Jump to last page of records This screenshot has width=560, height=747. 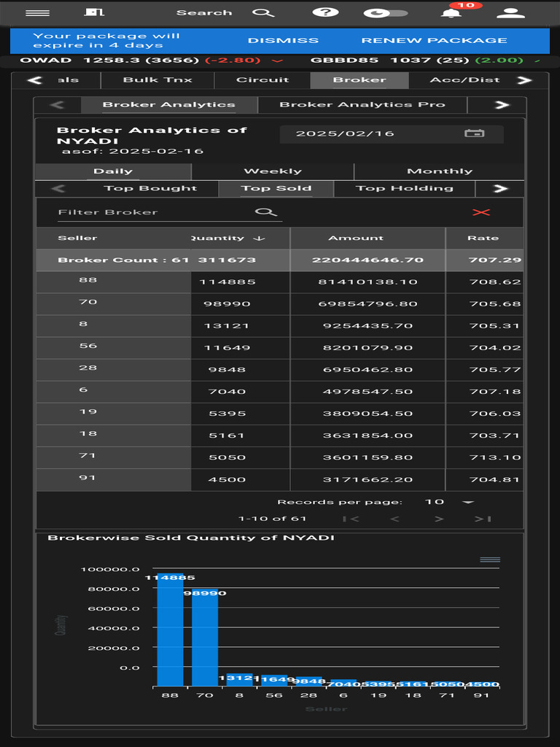(x=483, y=519)
